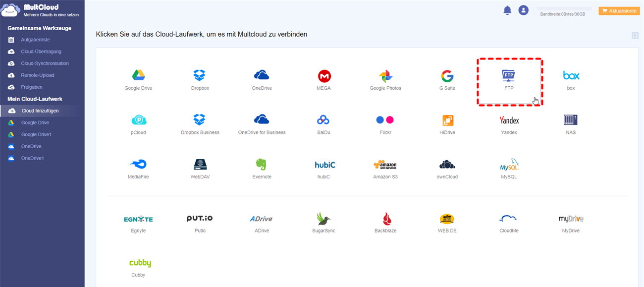The height and width of the screenshot is (287, 644).
Task: Select OneDrive for Business
Action: pyautogui.click(x=262, y=119)
